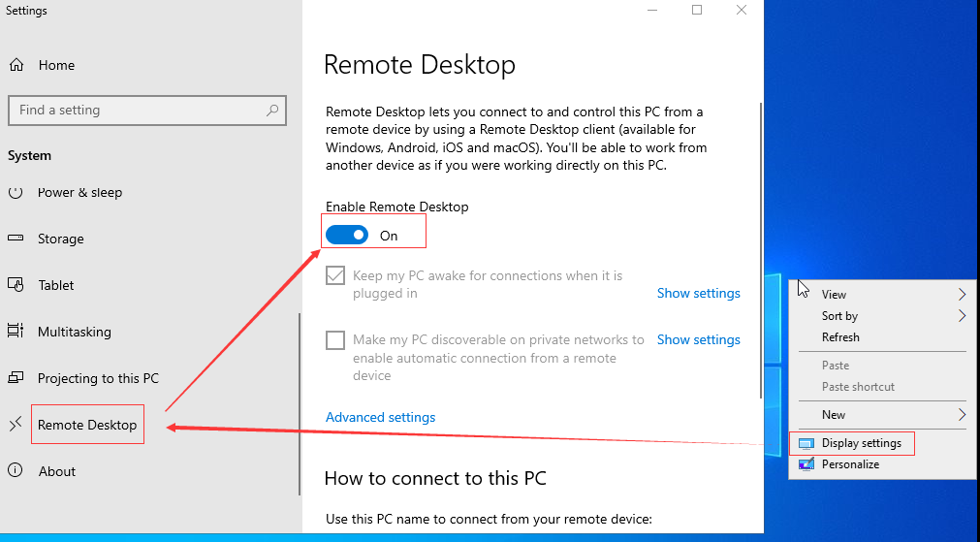Toggle Keep my PC awake checkbox
The height and width of the screenshot is (542, 980).
(x=335, y=275)
